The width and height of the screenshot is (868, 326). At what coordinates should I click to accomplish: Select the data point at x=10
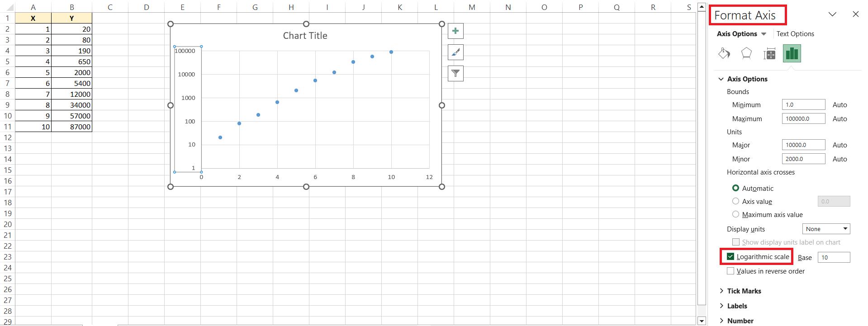tap(391, 52)
